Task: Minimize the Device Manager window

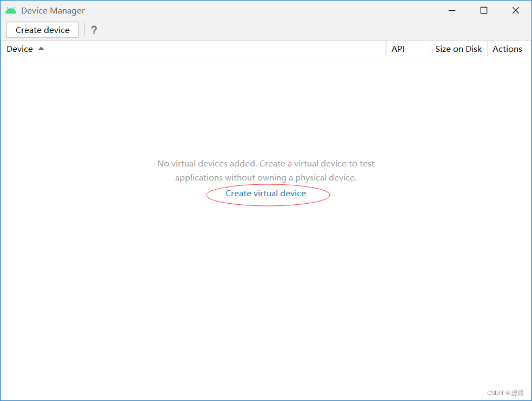Action: click(451, 10)
